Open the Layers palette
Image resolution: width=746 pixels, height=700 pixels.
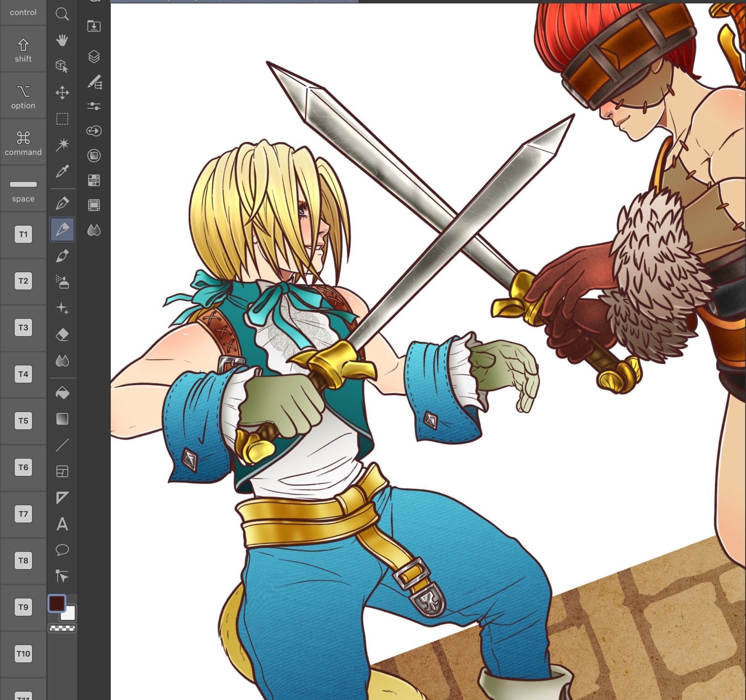point(94,57)
